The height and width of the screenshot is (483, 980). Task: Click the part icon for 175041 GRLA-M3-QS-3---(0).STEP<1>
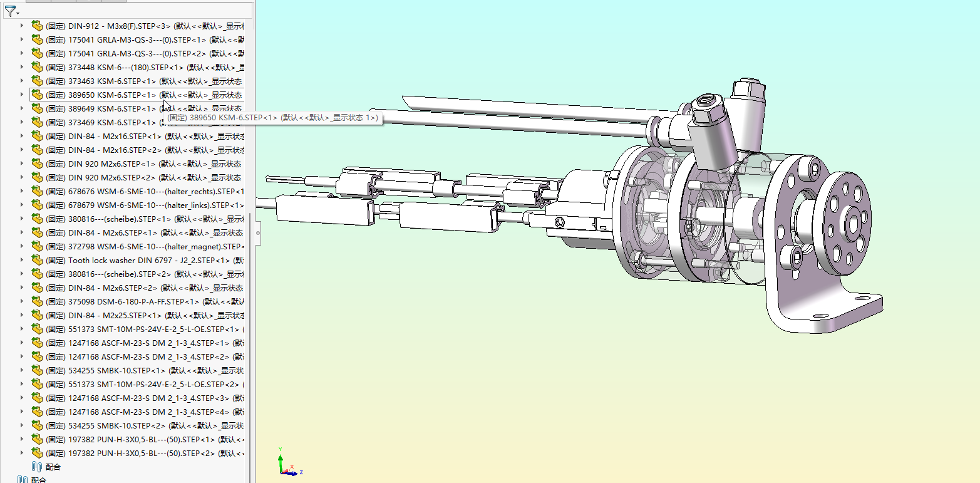coord(37,39)
